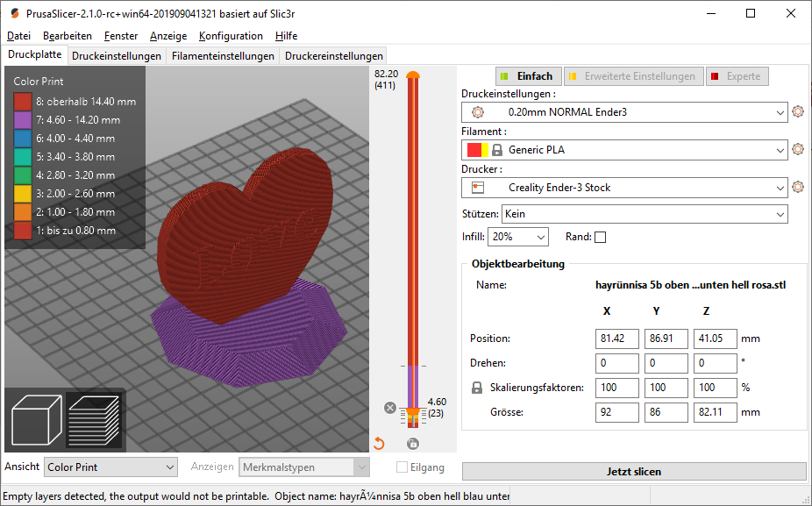The height and width of the screenshot is (506, 812).
Task: Click the object name hayrünnisa 5b .stl
Action: pyautogui.click(x=690, y=285)
